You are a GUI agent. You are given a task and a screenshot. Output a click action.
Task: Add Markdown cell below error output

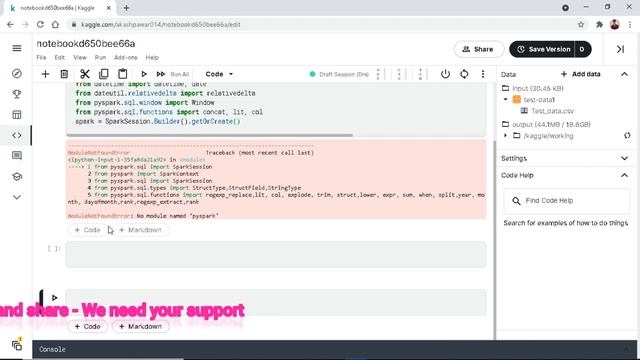coord(141,230)
